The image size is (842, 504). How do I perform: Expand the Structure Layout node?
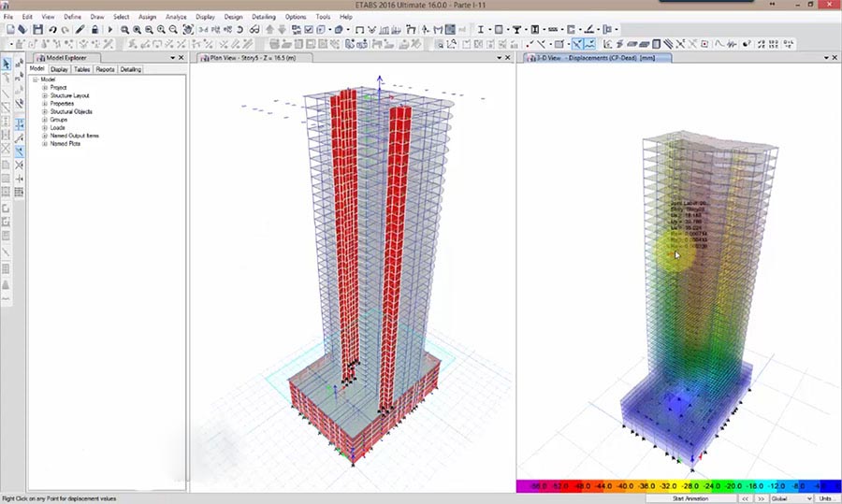(45, 95)
